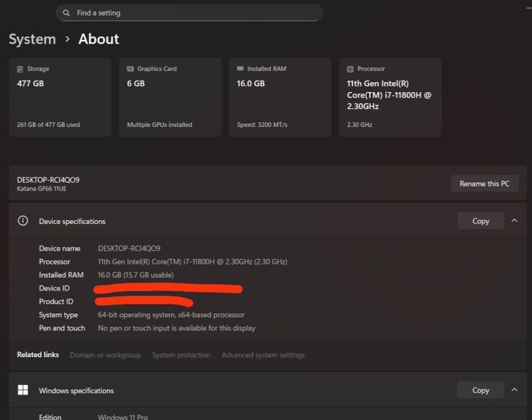Click the System type label
Viewport: 532px width, 420px height.
[59, 315]
